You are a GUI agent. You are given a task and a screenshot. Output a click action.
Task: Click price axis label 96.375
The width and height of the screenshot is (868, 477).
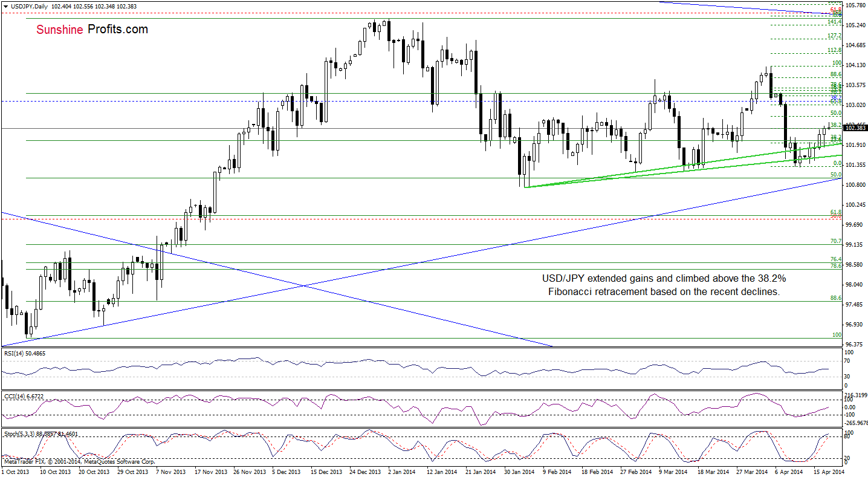855,345
